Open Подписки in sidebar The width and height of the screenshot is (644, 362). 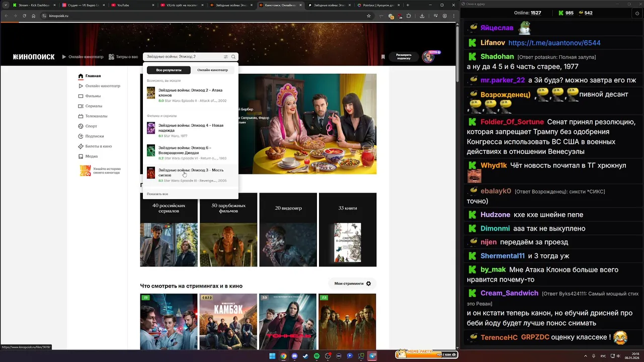[91, 136]
